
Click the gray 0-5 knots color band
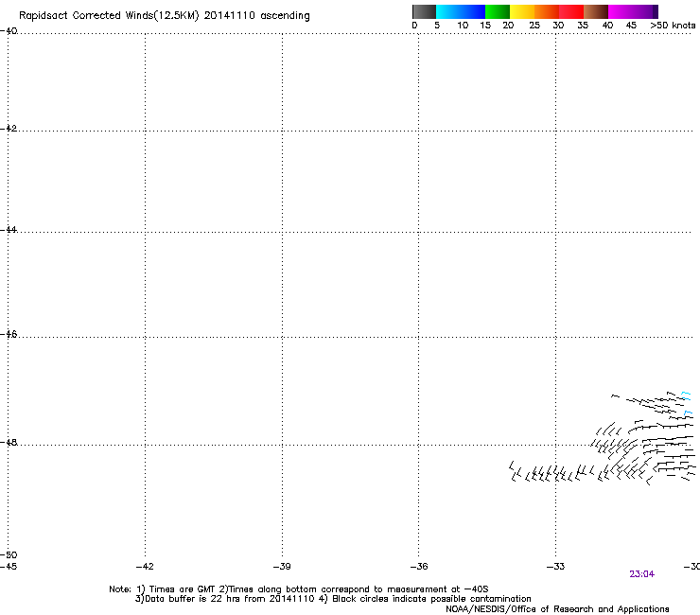point(424,11)
